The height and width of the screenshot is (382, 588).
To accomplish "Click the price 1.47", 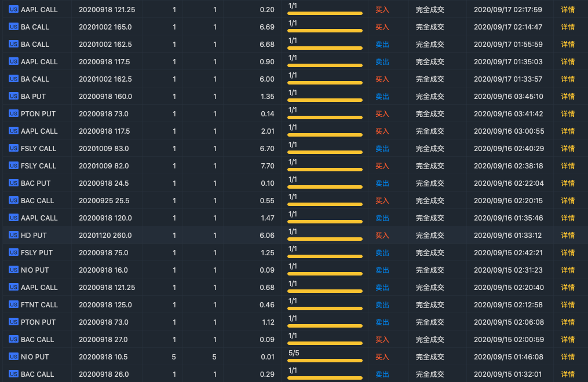I will click(268, 218).
